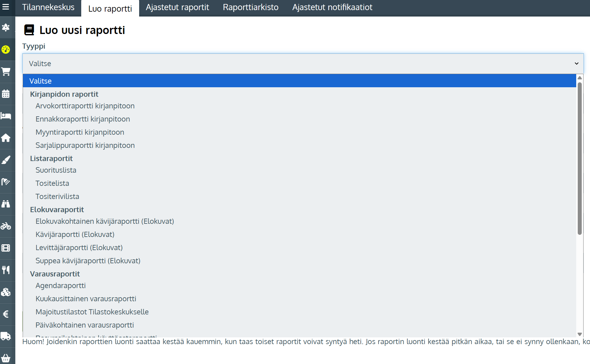
Task: Select the bed accommodation sidebar icon
Action: 6,116
